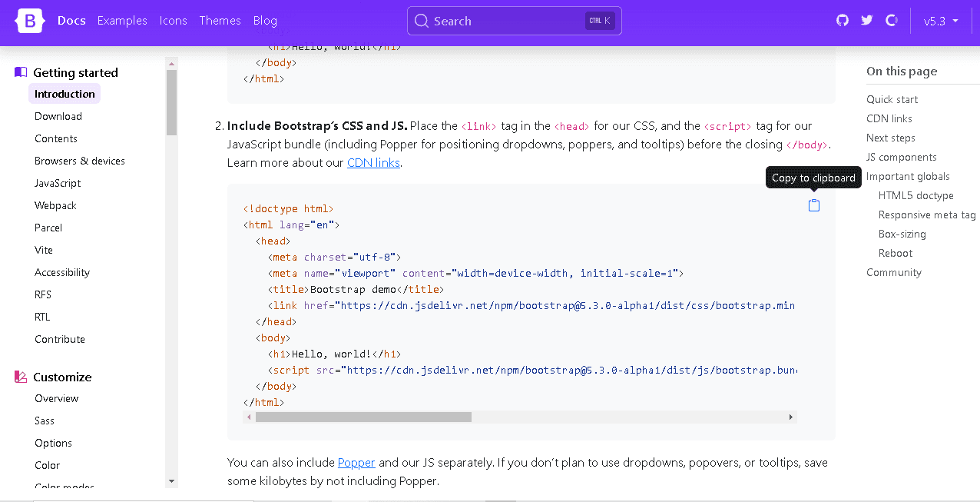
Task: Click the Bootstrap logo icon
Action: (30, 21)
